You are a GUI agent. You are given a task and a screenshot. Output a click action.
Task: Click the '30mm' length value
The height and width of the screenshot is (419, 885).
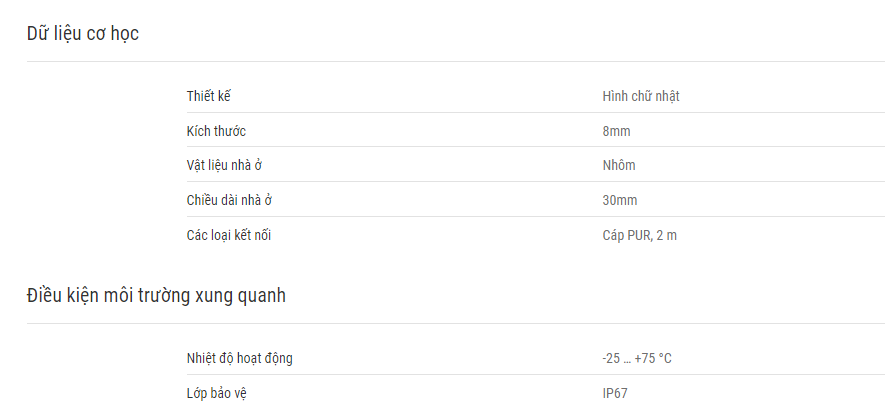[x=620, y=200]
